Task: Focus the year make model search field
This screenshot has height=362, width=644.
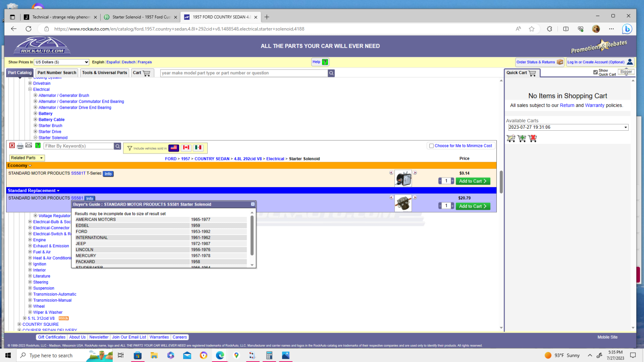Action: 244,73
